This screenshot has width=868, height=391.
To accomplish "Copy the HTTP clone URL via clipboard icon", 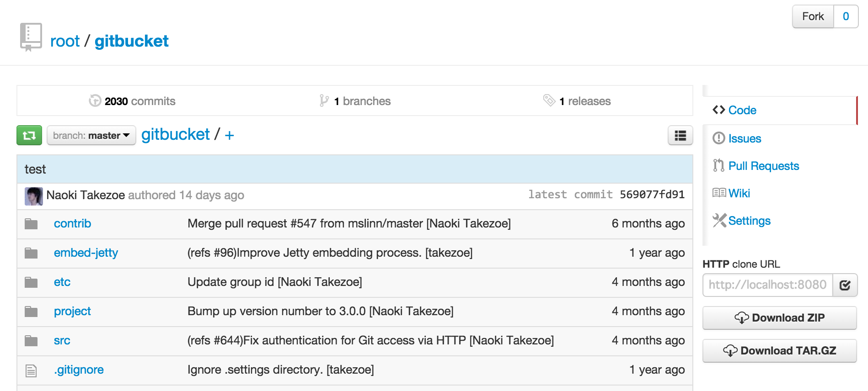I will coord(845,285).
